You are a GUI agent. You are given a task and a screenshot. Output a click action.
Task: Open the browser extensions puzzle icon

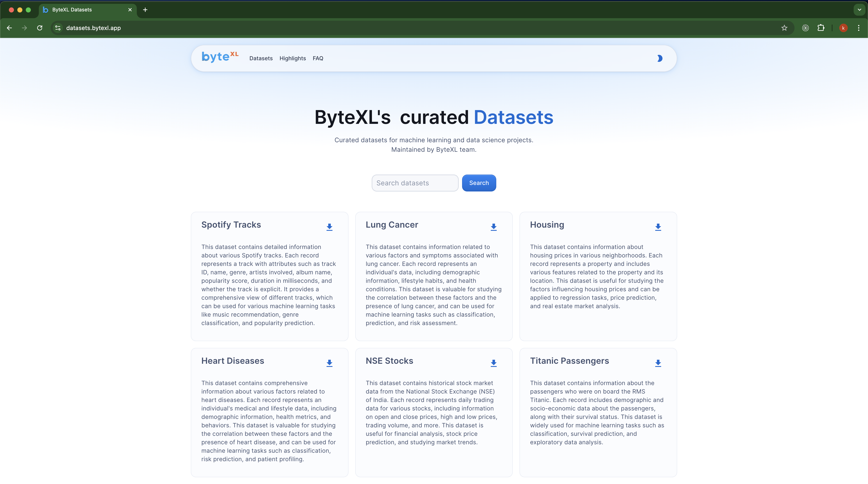(821, 28)
